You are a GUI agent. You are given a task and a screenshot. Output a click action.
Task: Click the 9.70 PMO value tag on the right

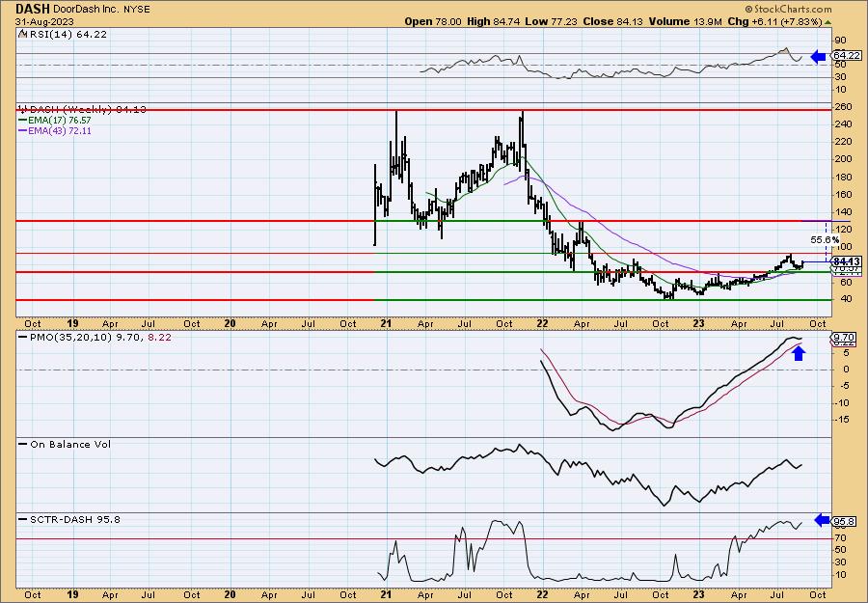(x=845, y=337)
